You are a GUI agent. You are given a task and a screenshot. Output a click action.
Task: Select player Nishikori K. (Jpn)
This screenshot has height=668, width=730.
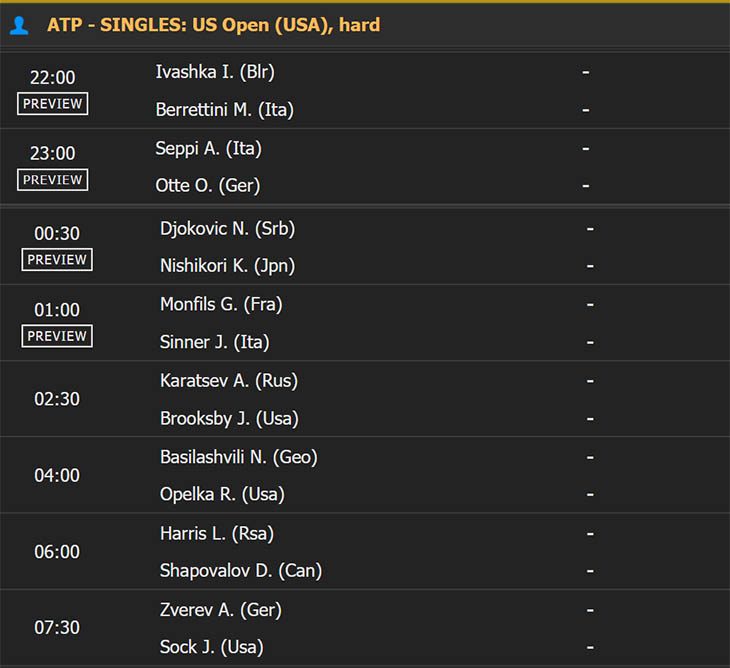(x=227, y=266)
